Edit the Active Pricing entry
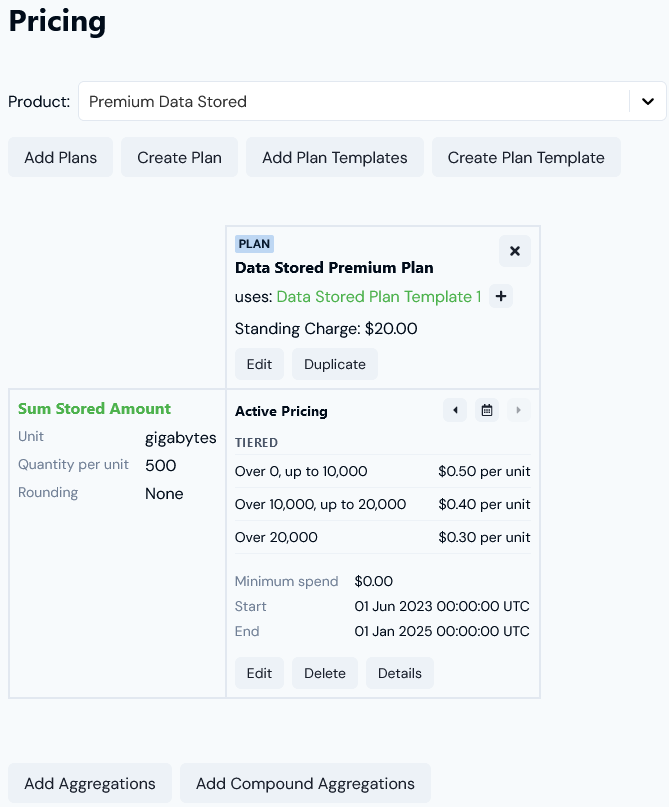The image size is (669, 807). [x=259, y=673]
